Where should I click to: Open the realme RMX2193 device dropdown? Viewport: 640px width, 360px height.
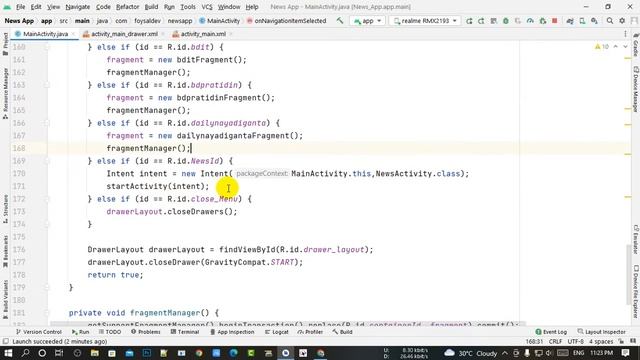pyautogui.click(x=425, y=20)
